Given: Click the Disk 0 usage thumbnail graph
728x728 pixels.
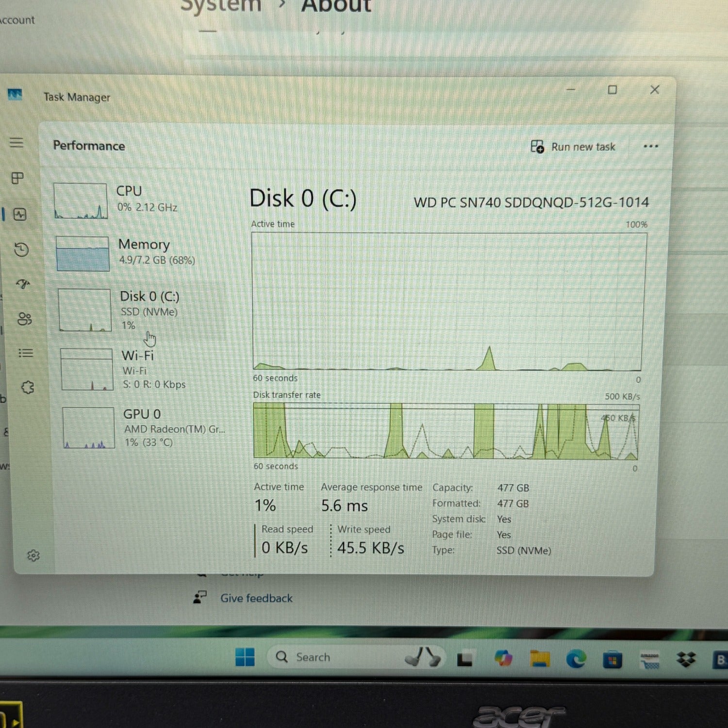Looking at the screenshot, I should pyautogui.click(x=85, y=310).
